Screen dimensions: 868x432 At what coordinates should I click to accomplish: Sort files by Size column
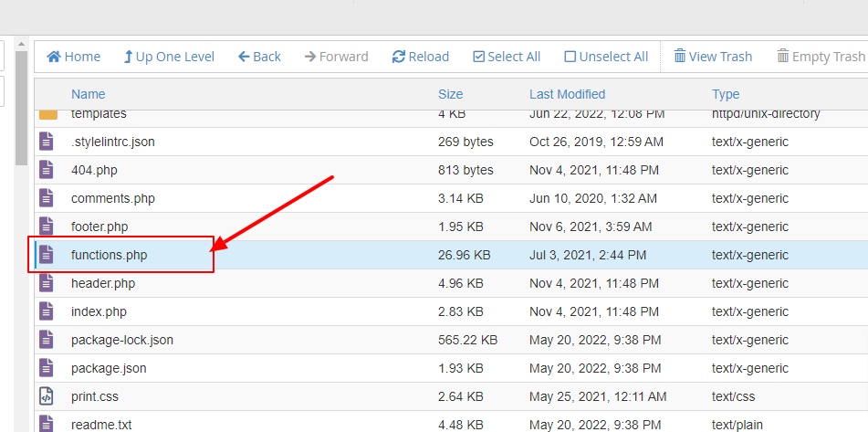click(x=450, y=94)
